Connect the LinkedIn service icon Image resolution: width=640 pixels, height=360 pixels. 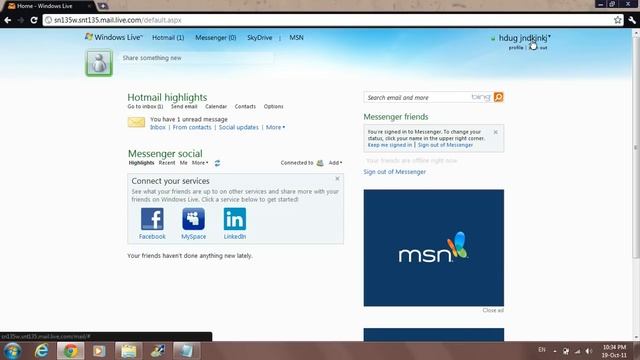[x=235, y=219]
